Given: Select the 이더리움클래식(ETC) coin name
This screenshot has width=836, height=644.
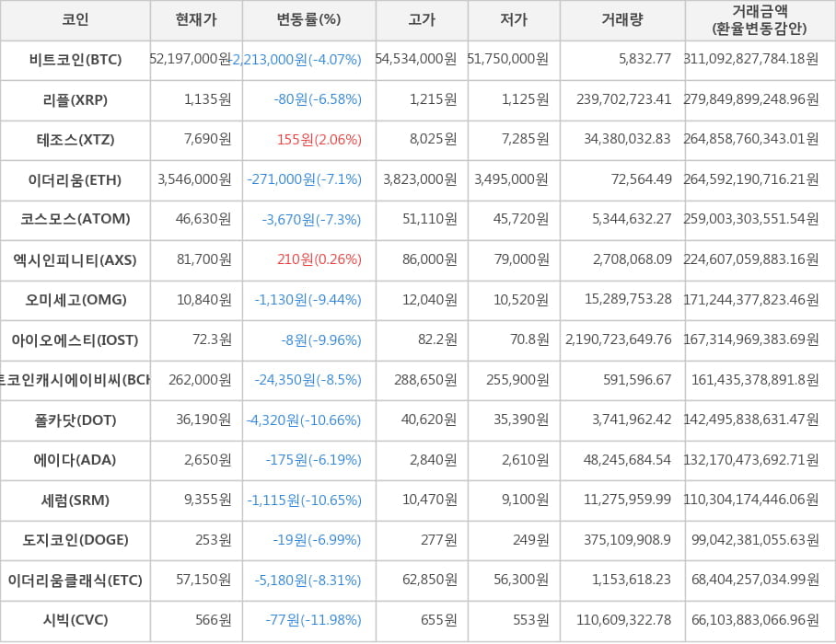Looking at the screenshot, I should (x=75, y=580).
